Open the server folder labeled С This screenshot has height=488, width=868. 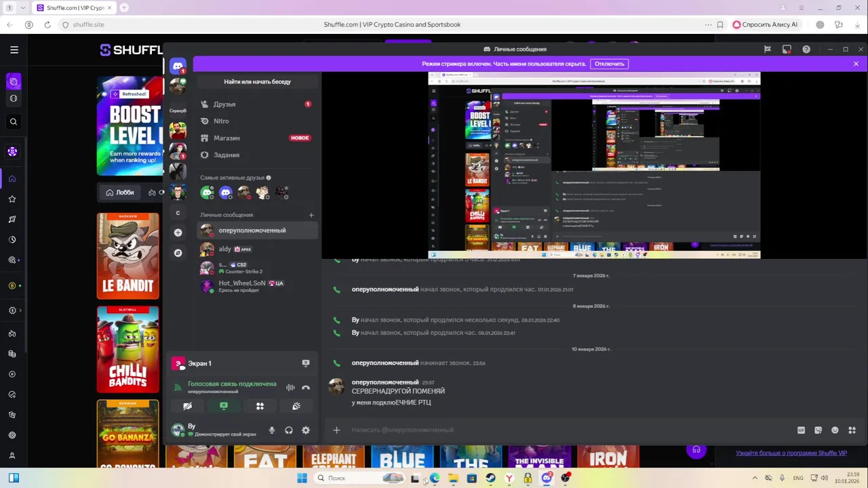pos(178,213)
